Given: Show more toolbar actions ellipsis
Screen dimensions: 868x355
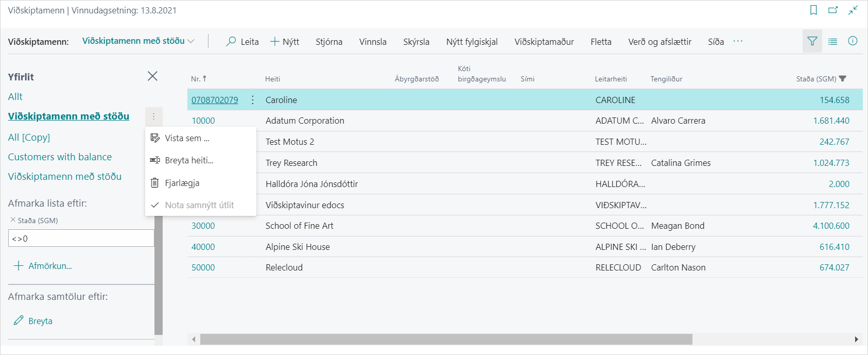Looking at the screenshot, I should click(738, 41).
